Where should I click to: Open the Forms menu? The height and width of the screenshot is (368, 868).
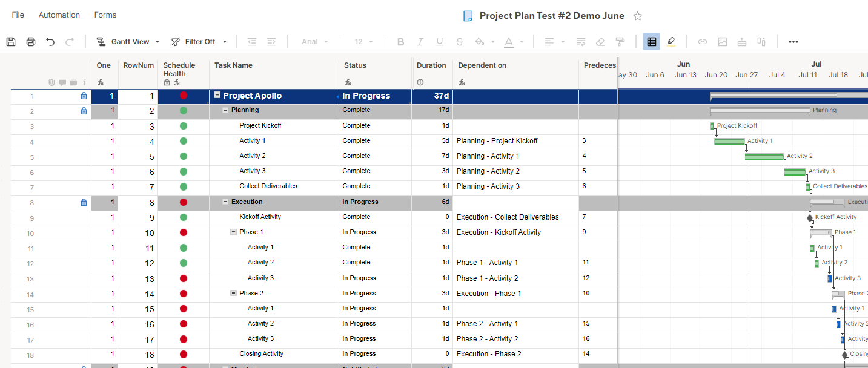105,15
